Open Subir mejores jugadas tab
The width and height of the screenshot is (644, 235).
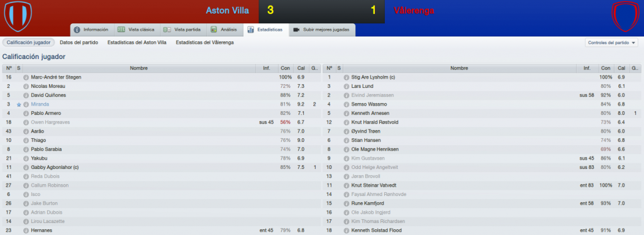322,30
